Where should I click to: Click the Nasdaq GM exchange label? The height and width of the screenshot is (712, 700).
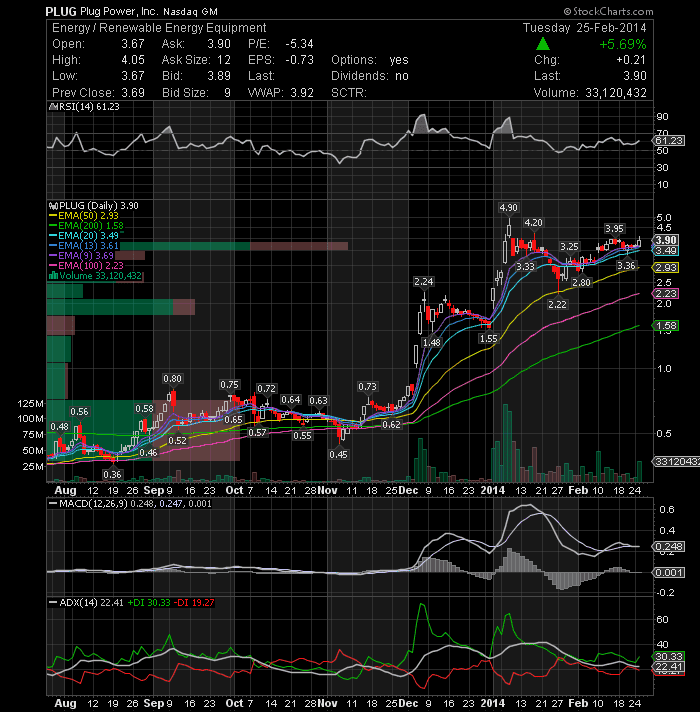190,12
